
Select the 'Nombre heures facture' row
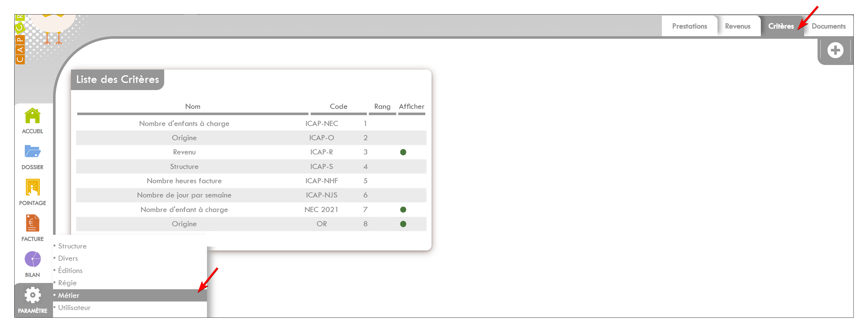point(251,181)
